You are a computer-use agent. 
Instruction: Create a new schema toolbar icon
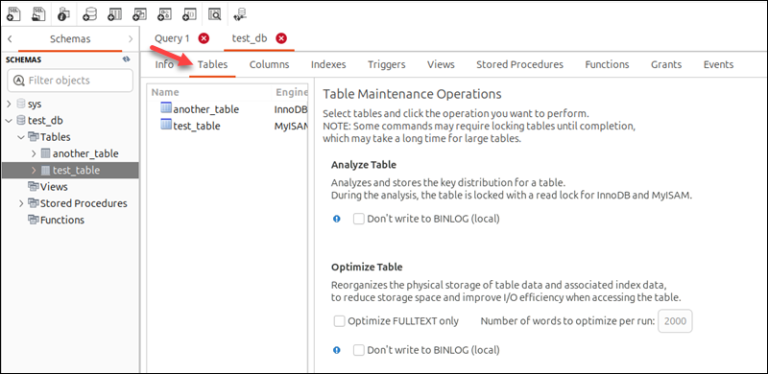[90, 14]
